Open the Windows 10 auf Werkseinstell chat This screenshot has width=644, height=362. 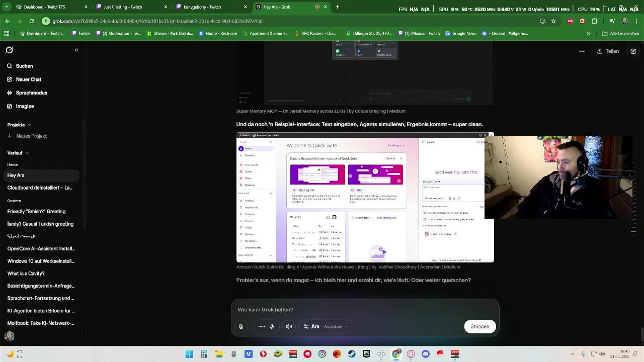pyautogui.click(x=40, y=261)
